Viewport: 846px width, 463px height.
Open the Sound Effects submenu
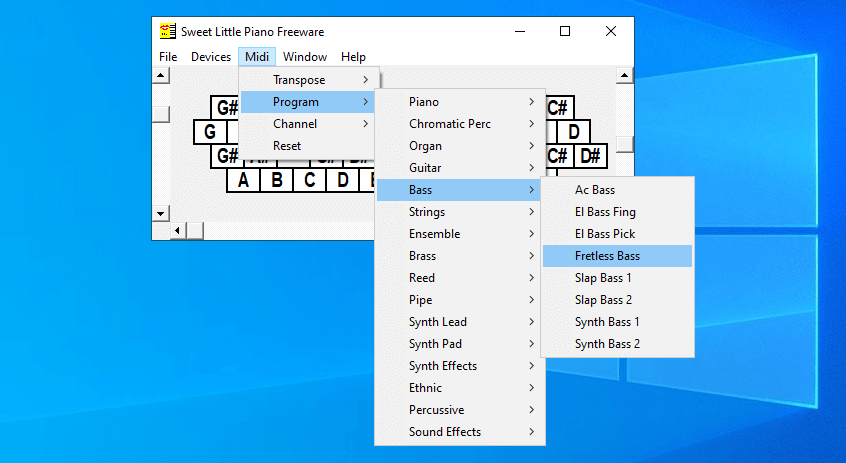[x=460, y=432]
